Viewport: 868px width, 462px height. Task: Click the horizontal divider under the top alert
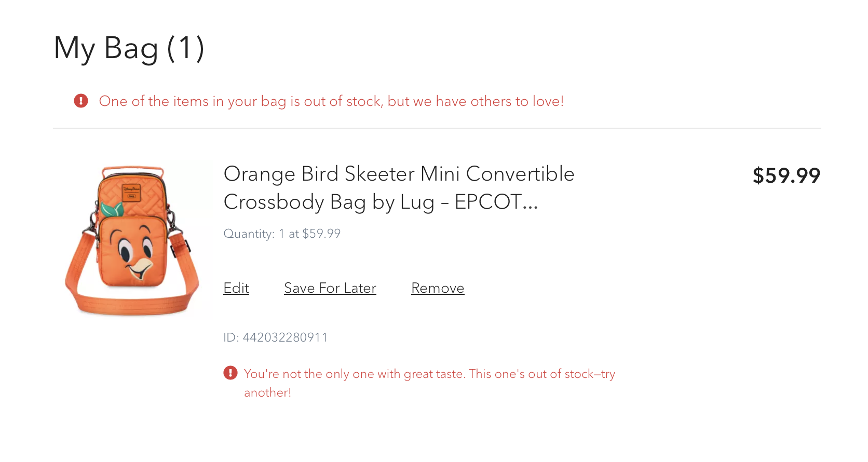(437, 128)
